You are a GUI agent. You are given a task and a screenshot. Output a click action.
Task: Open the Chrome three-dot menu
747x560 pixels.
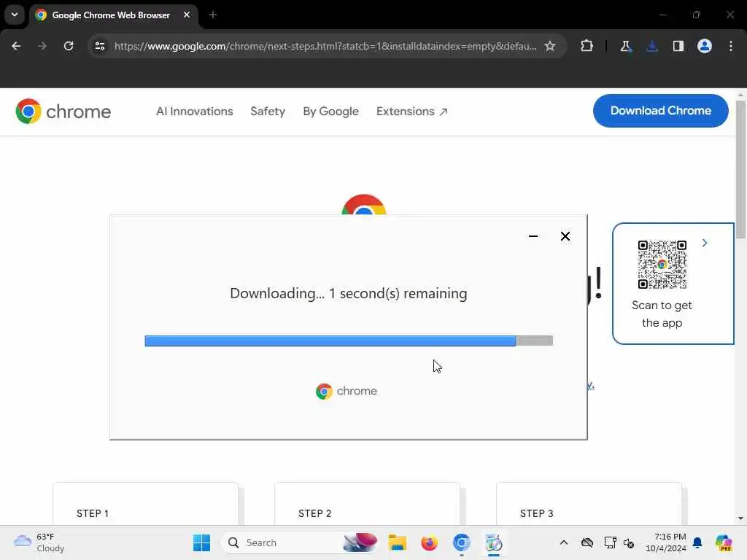point(731,46)
